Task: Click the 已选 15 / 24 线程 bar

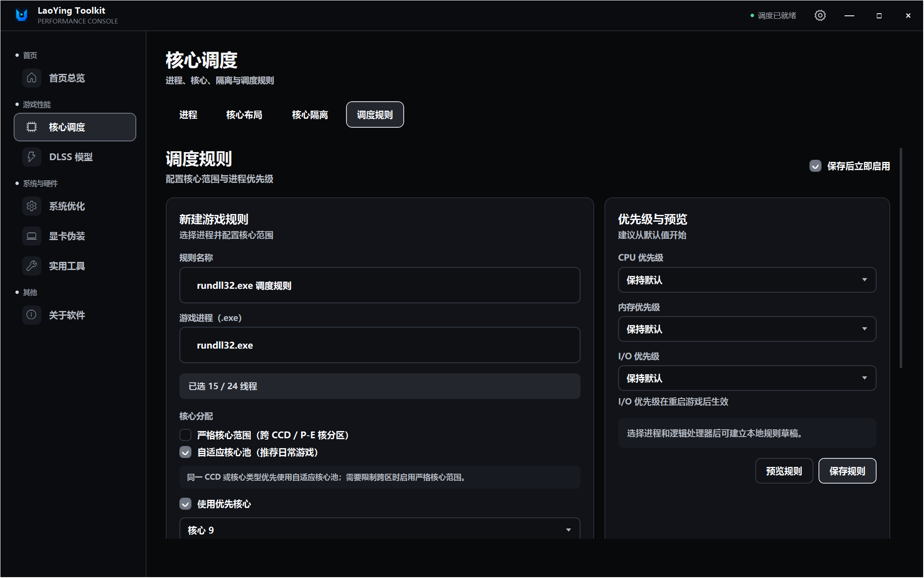Action: (x=380, y=386)
